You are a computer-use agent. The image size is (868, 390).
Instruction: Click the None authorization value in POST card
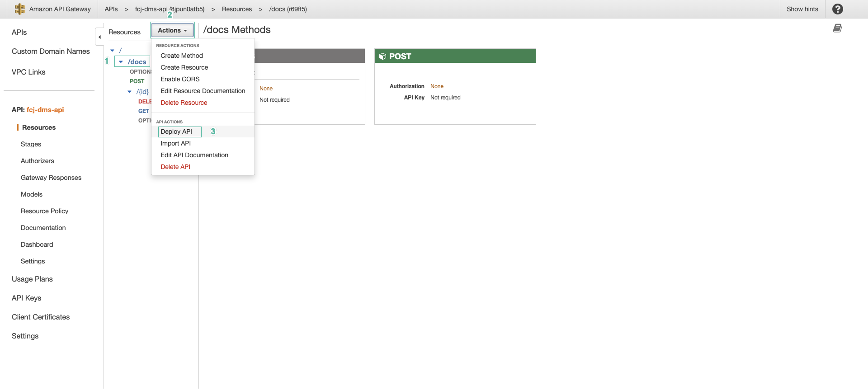pos(437,86)
